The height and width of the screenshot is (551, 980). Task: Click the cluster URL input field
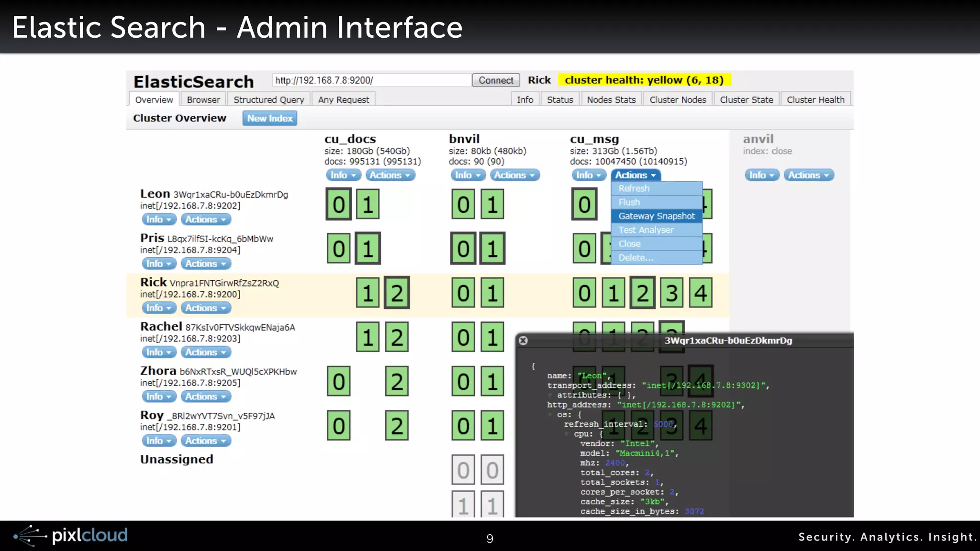click(x=371, y=80)
